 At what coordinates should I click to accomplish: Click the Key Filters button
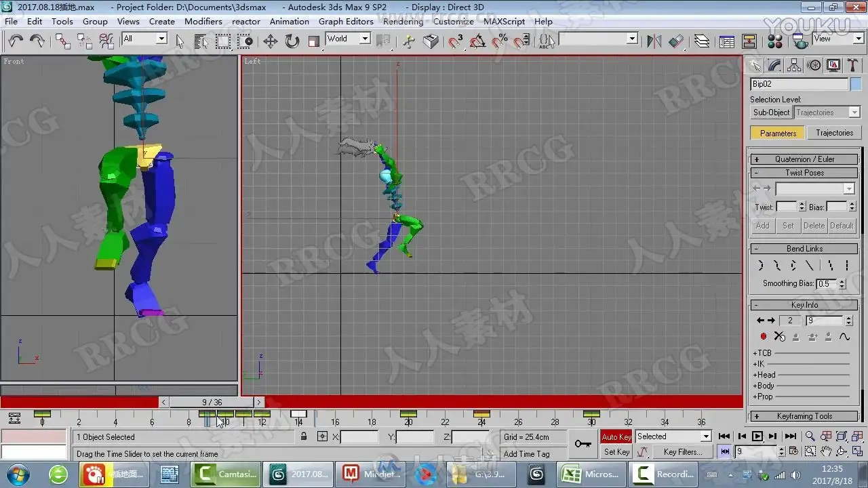pyautogui.click(x=682, y=452)
